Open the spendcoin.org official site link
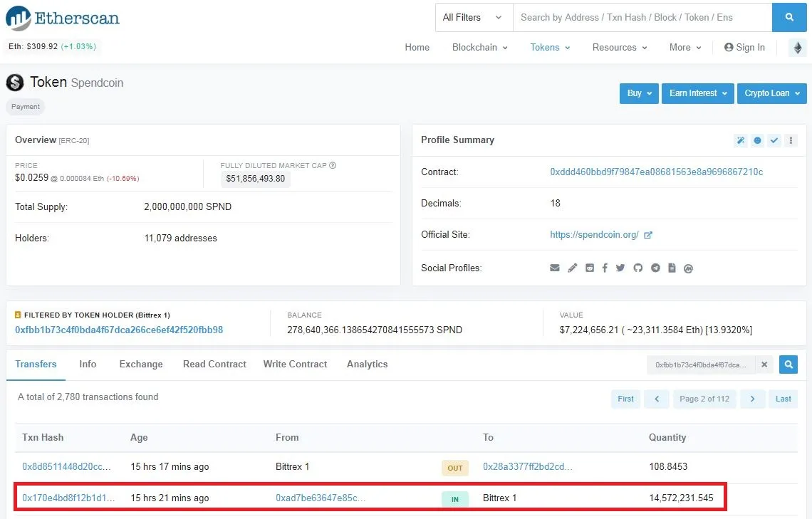Viewport: 812px width, 519px height. click(x=594, y=234)
